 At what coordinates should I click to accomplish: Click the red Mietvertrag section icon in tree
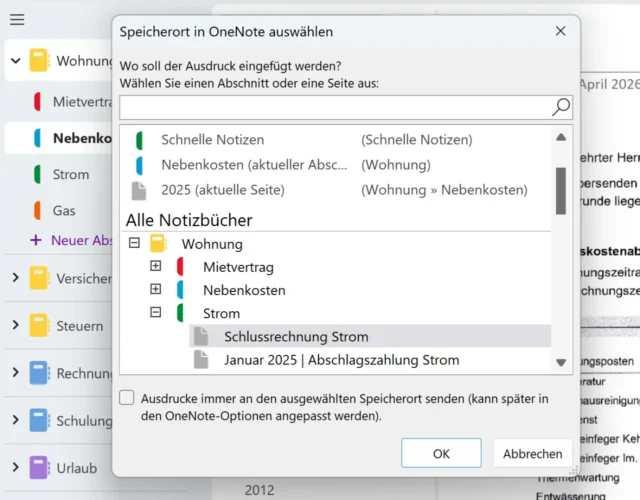pos(180,267)
